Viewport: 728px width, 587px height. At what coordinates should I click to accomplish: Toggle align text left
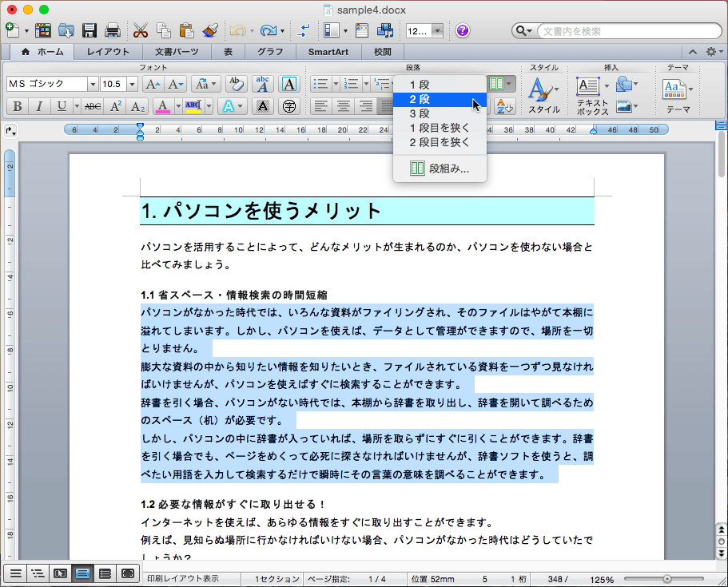320,107
